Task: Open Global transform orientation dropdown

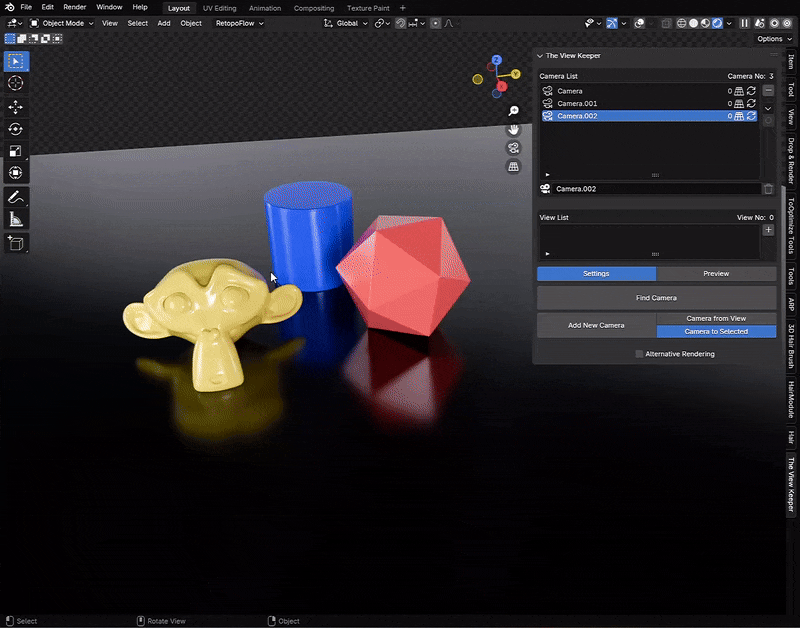Action: 346,23
